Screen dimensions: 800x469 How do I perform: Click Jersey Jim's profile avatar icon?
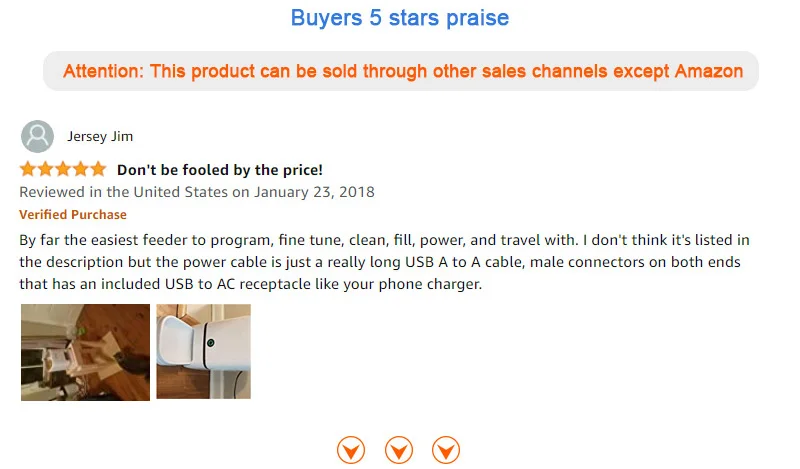pyautogui.click(x=37, y=136)
